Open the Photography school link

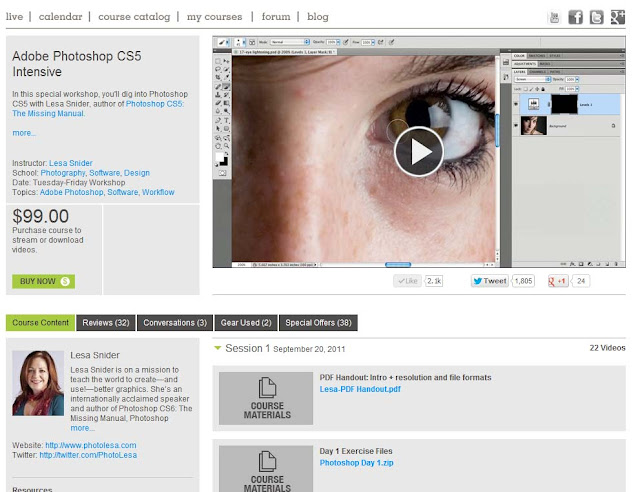[x=63, y=173]
